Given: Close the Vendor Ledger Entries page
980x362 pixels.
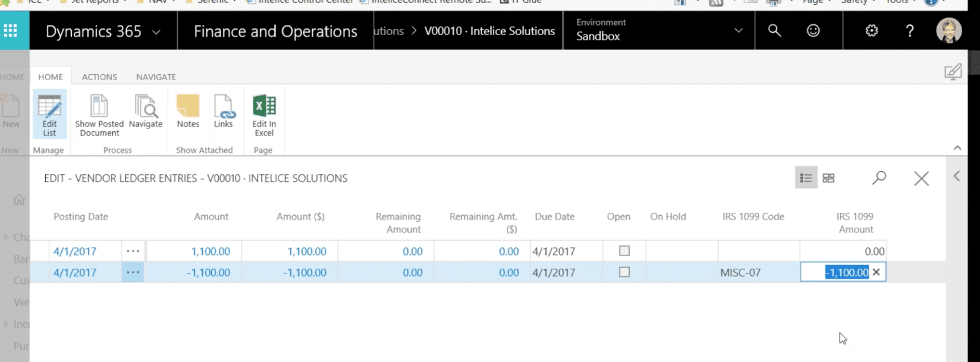Looking at the screenshot, I should (x=921, y=178).
